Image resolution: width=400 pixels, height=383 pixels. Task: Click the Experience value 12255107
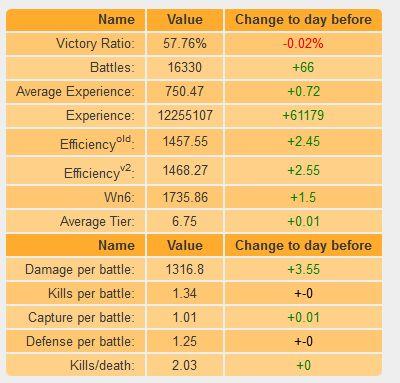coord(185,115)
